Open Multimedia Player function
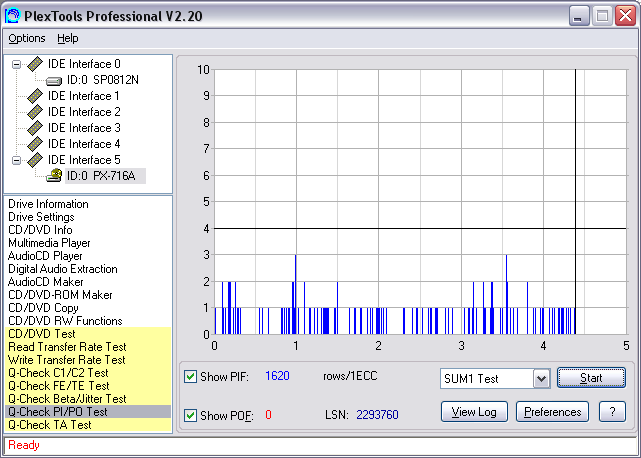 click(49, 243)
